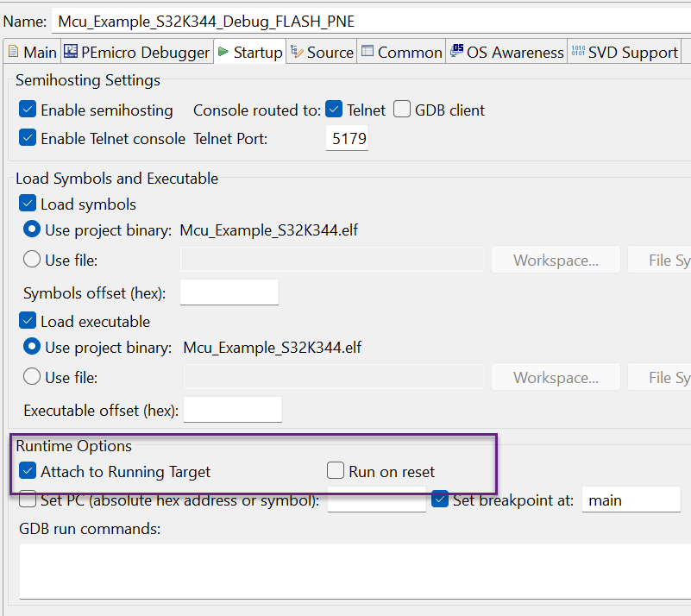The height and width of the screenshot is (616, 691).
Task: Click the Workspace button for symbols file
Action: click(x=556, y=259)
